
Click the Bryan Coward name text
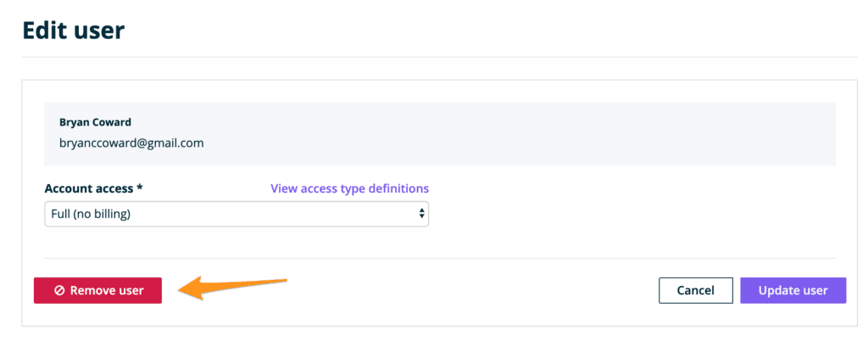coord(94,121)
